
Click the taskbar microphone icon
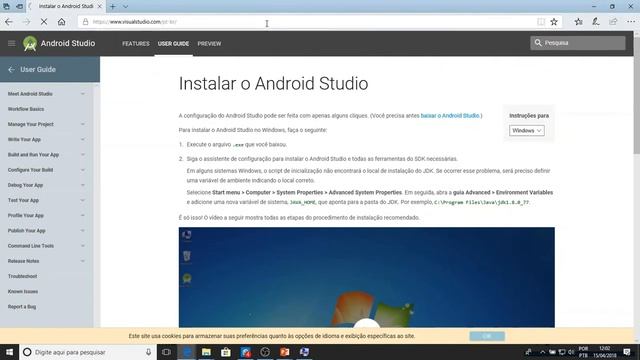(x=149, y=352)
